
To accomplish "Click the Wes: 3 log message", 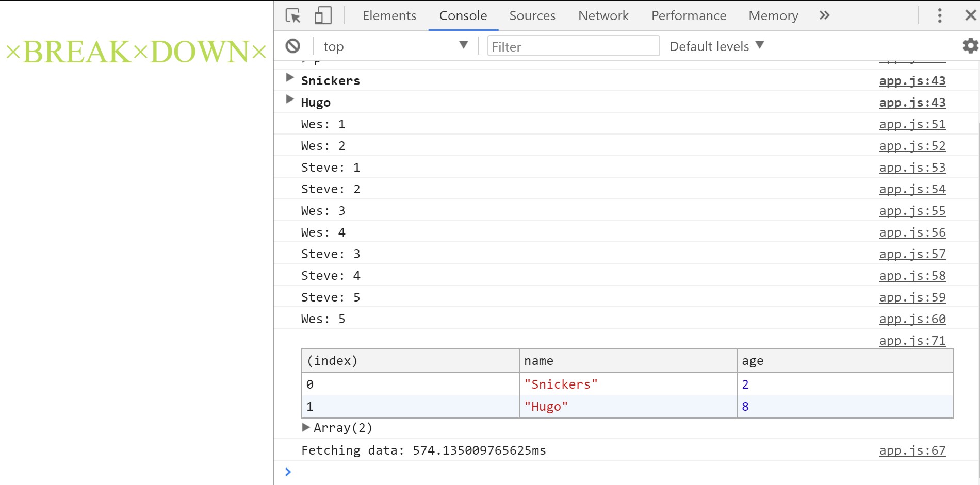I will (323, 211).
